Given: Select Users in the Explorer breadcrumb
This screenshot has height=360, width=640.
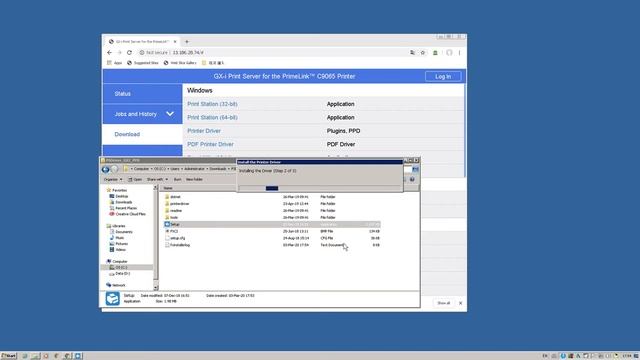Looking at the screenshot, I should [175, 169].
